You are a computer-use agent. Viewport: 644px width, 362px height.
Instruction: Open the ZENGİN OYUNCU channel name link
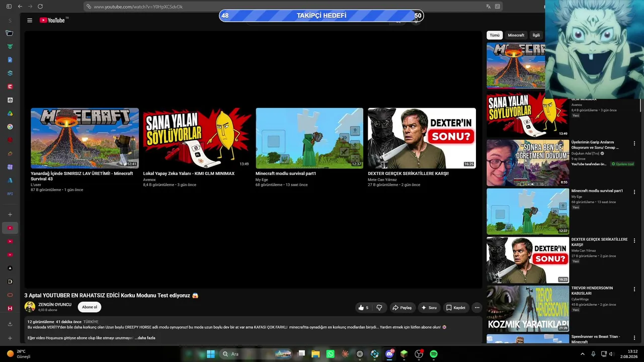pyautogui.click(x=55, y=305)
